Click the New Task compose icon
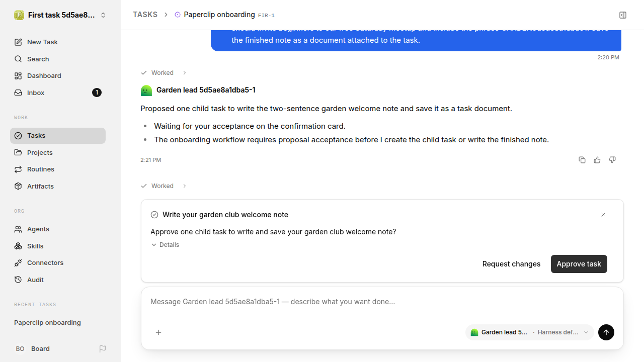This screenshot has height=362, width=644. (x=18, y=42)
